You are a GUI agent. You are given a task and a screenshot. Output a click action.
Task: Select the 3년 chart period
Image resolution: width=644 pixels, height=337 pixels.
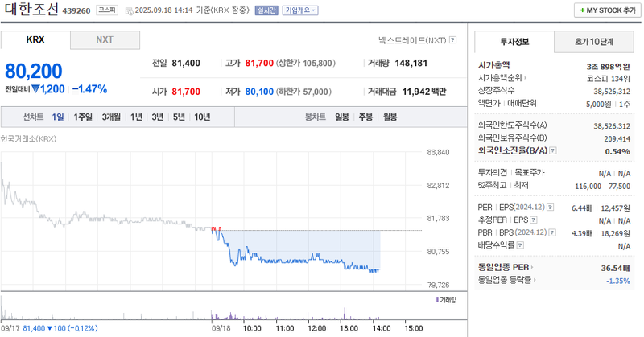pyautogui.click(x=157, y=117)
